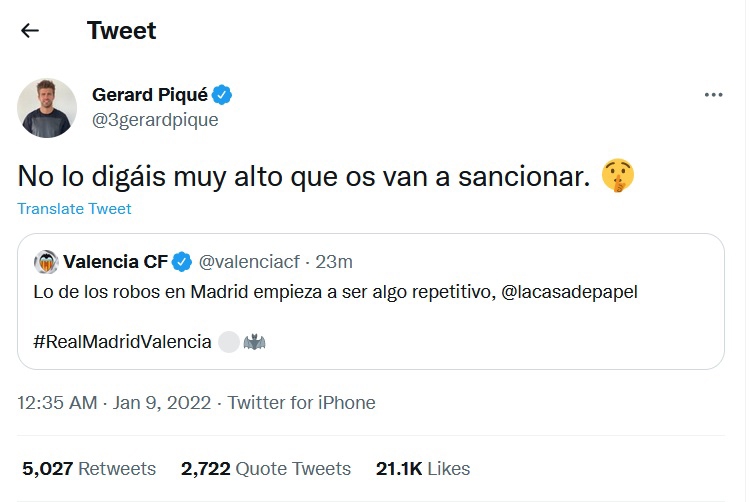The width and height of the screenshot is (754, 502).
Task: View the 21.1K Likes list
Action: 423,468
